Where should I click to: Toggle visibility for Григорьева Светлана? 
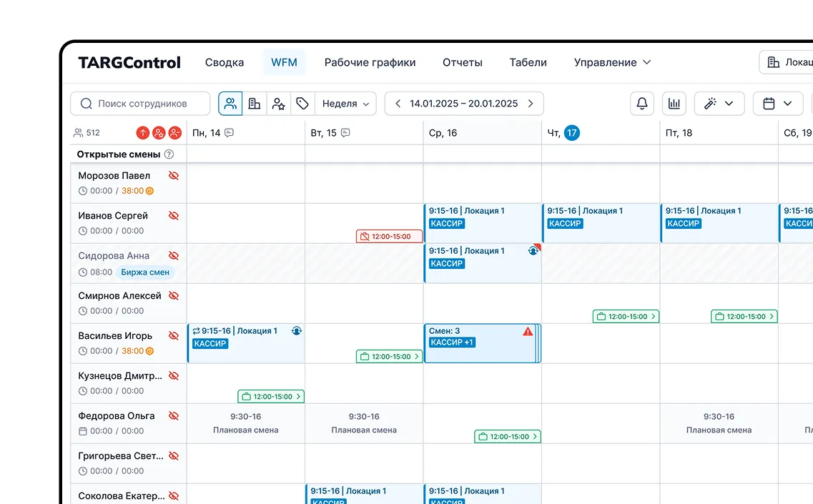click(174, 456)
